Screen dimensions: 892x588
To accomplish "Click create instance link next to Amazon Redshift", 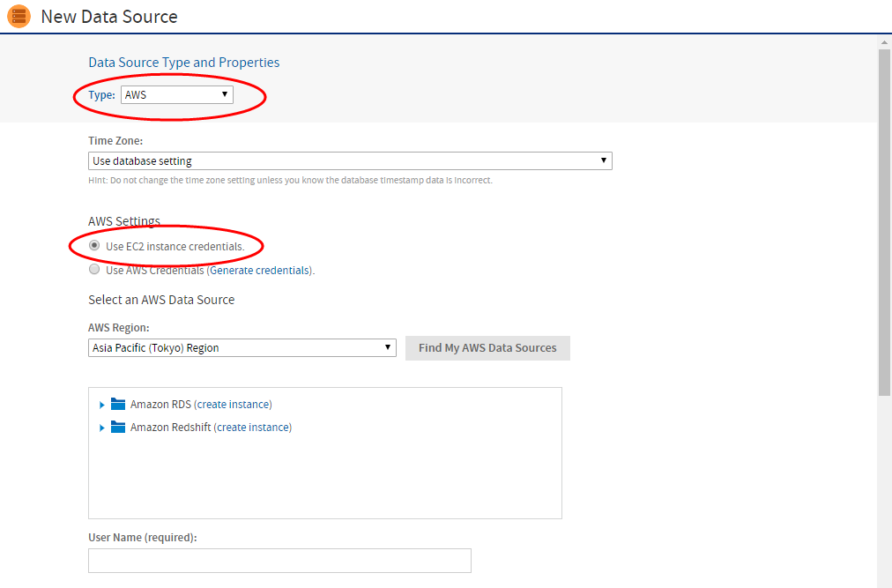I will click(x=254, y=427).
